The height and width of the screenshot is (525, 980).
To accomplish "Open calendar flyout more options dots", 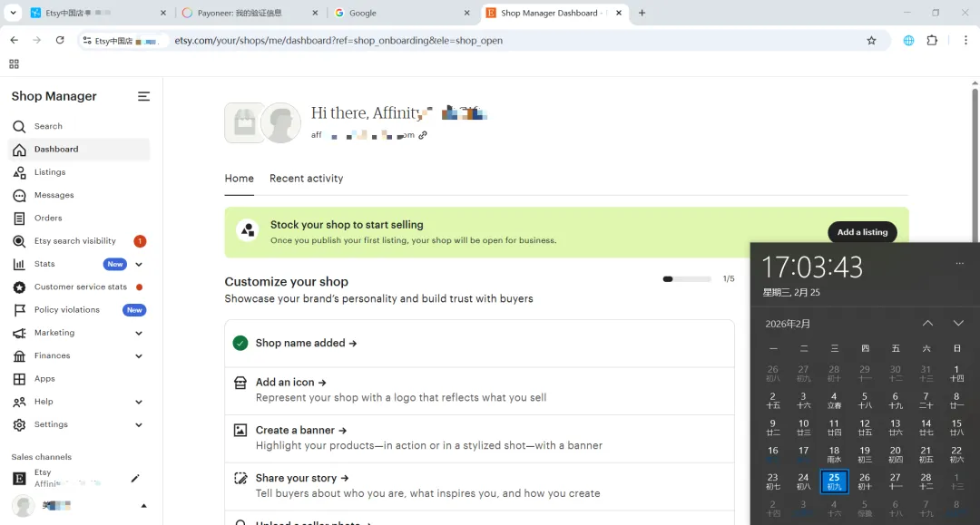I will 959,264.
